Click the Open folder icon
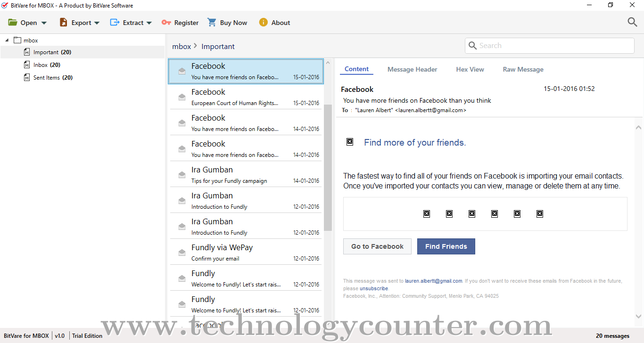 13,22
